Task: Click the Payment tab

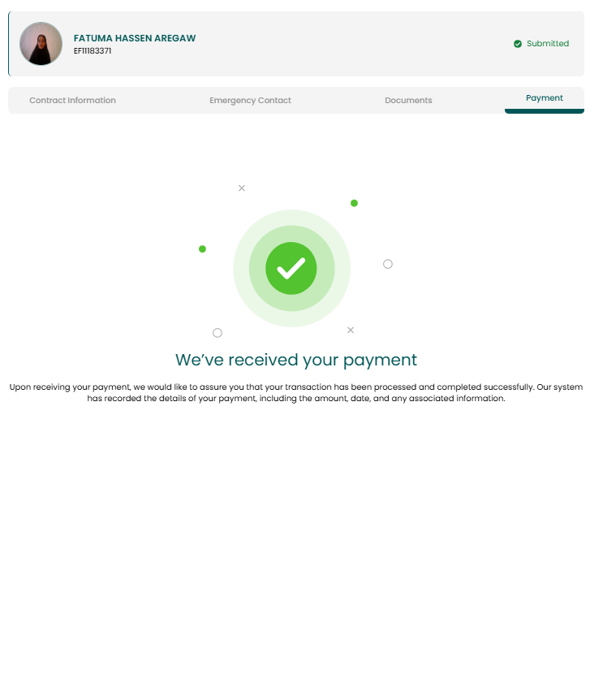Action: click(x=544, y=98)
